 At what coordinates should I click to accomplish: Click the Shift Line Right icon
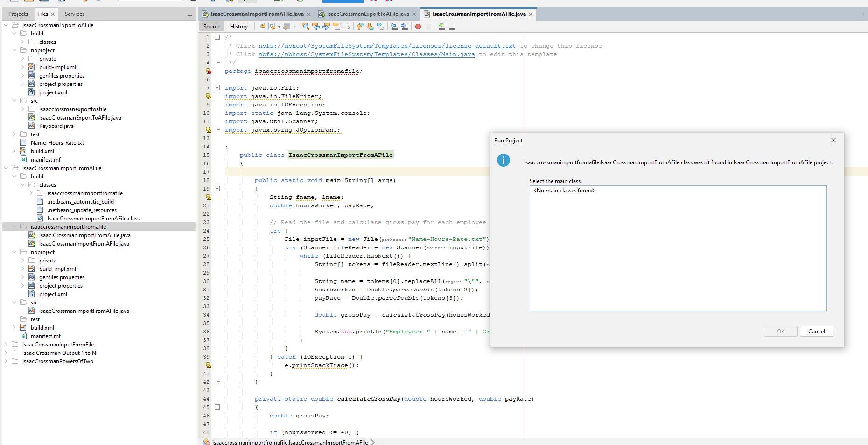click(404, 27)
